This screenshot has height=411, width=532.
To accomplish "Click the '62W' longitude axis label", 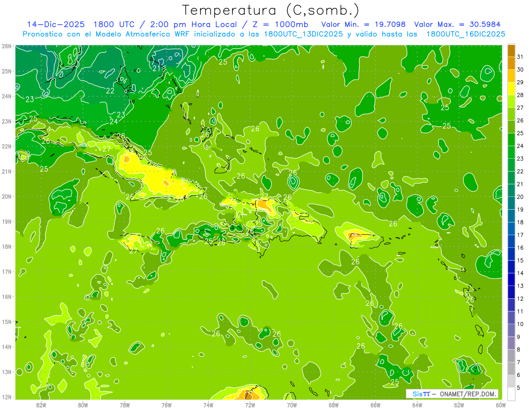I will click(459, 405).
